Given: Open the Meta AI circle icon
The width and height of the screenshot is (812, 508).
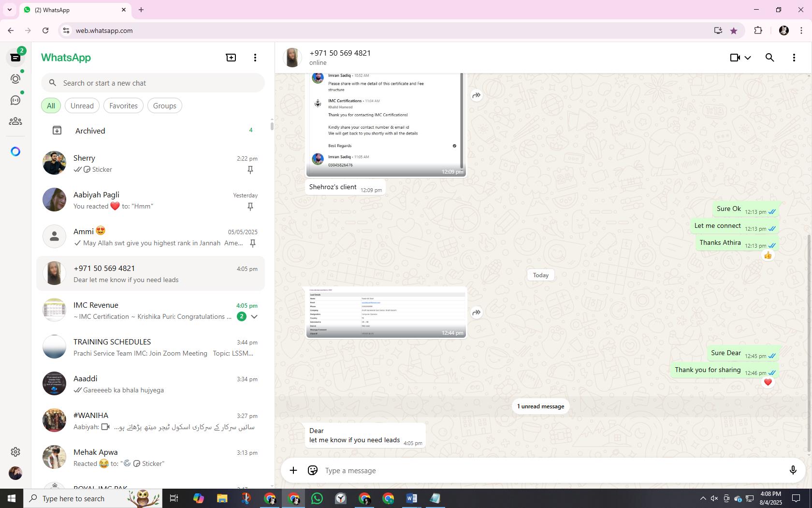Looking at the screenshot, I should point(15,151).
